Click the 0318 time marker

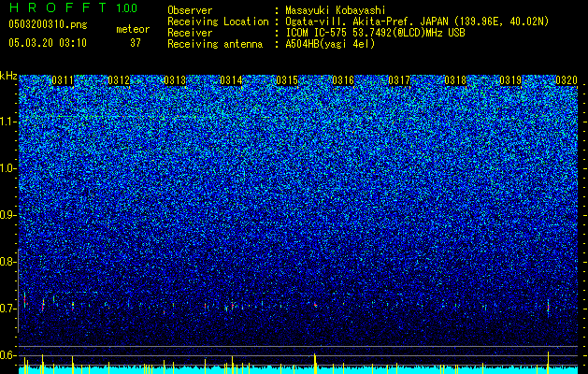455,80
